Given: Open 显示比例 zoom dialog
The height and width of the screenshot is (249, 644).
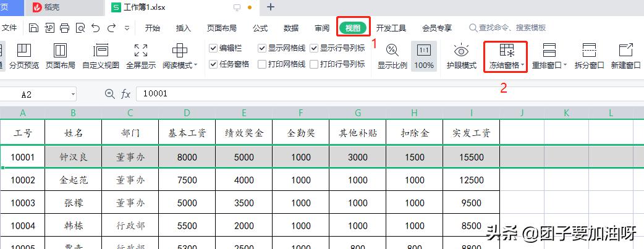Looking at the screenshot, I should [392, 56].
